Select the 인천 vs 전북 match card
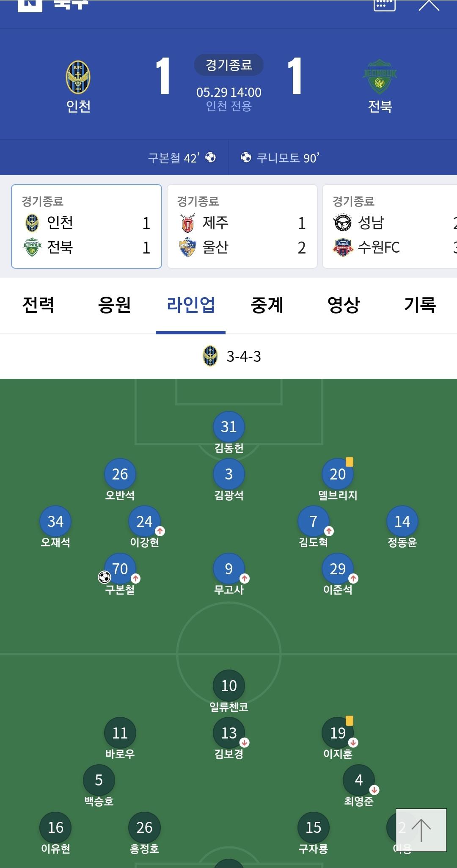The image size is (457, 868). (x=87, y=226)
